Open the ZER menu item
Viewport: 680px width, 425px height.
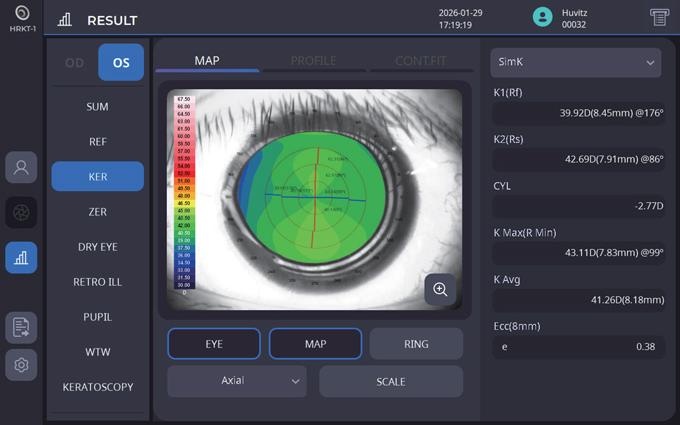click(x=98, y=212)
